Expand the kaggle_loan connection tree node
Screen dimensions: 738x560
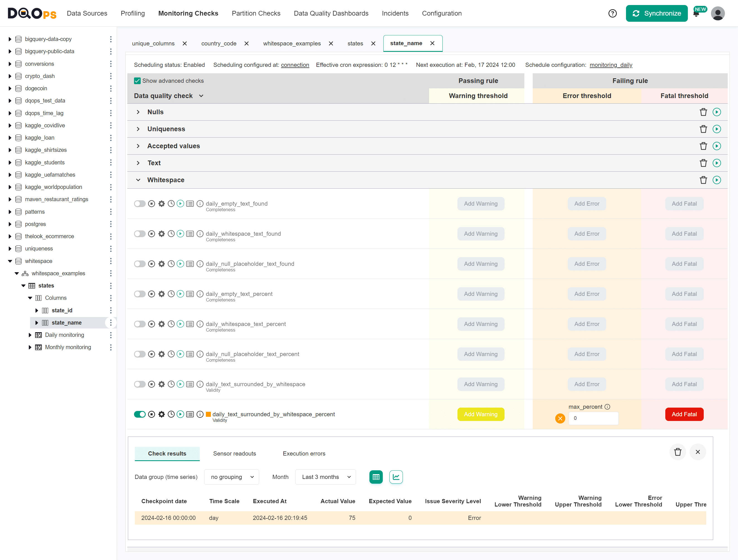pos(10,138)
